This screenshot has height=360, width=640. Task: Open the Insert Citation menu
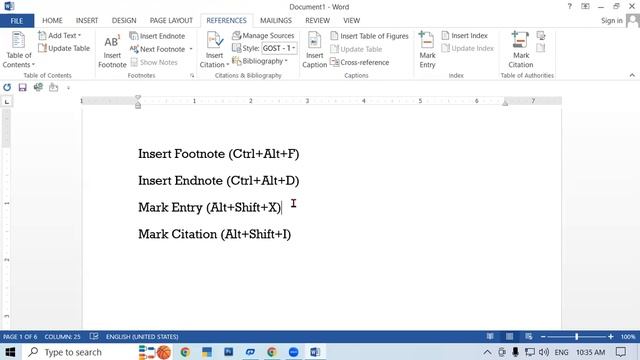point(214,50)
